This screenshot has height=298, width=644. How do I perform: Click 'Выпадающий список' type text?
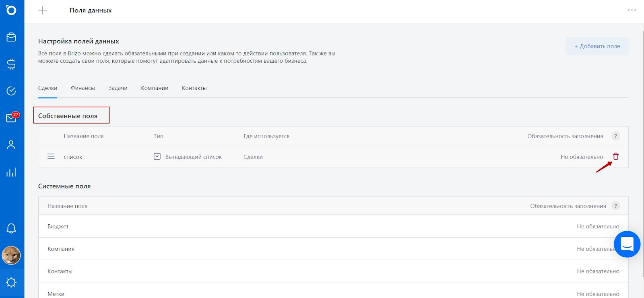(194, 157)
